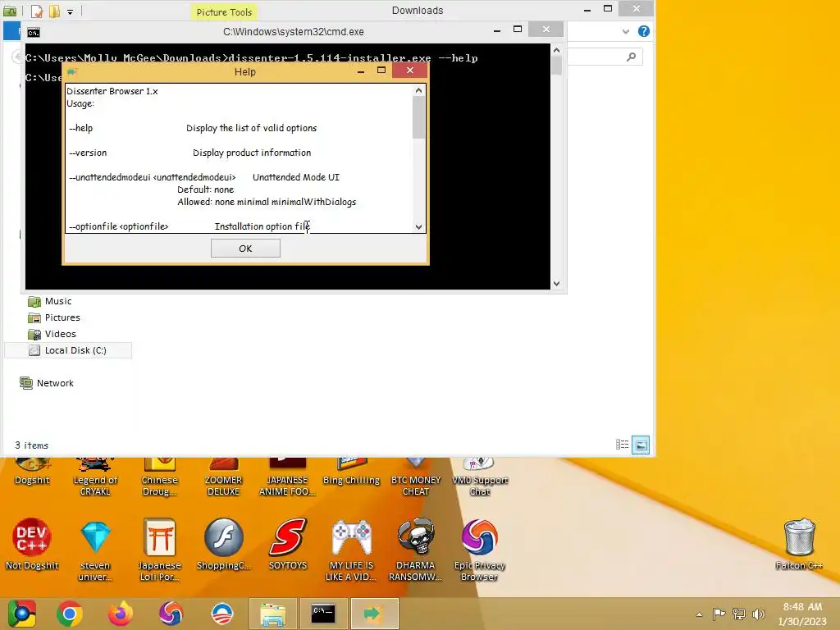840x630 pixels.
Task: Select Falcon C++ recycle bin icon
Action: tap(799, 544)
